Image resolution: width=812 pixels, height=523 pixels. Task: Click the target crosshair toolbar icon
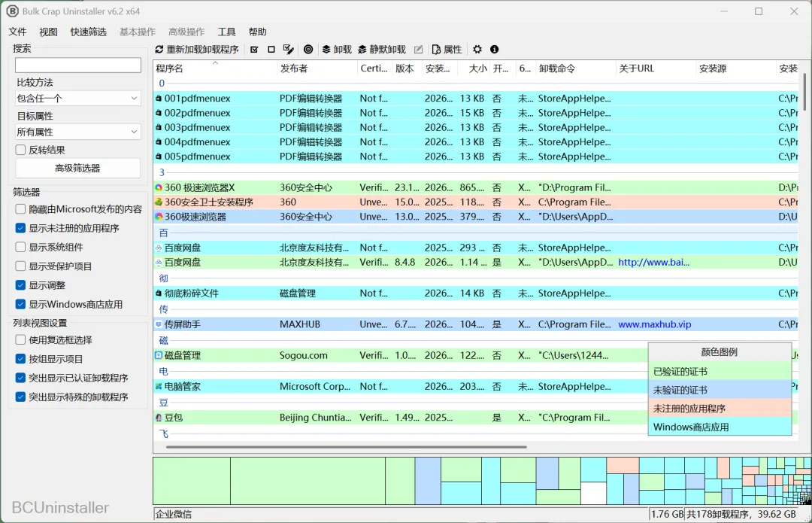click(x=308, y=49)
